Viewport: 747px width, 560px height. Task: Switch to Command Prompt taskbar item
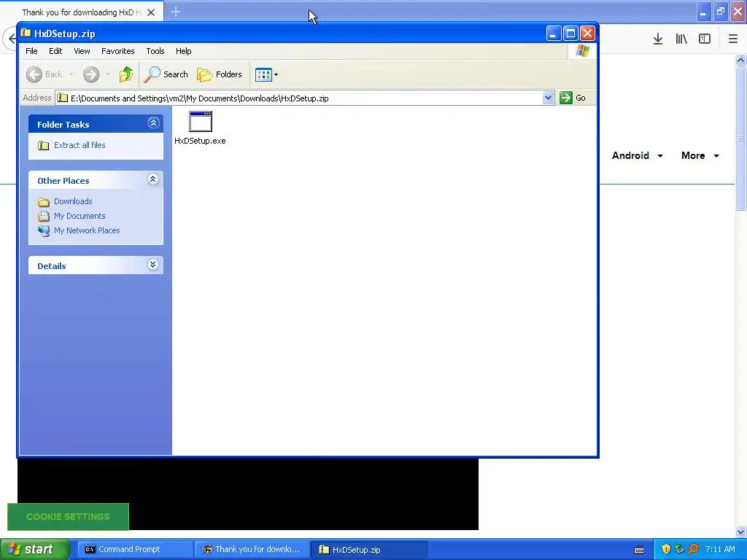point(135,550)
